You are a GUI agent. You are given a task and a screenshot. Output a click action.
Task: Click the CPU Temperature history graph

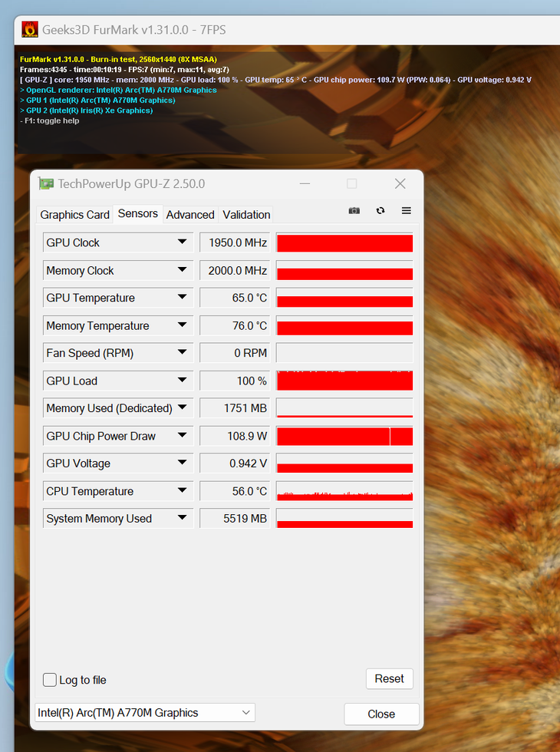coord(344,490)
